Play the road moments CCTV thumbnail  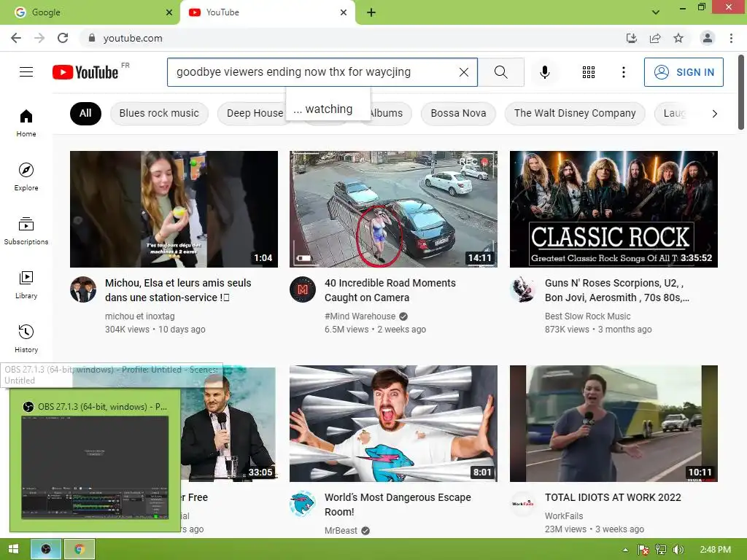[393, 209]
